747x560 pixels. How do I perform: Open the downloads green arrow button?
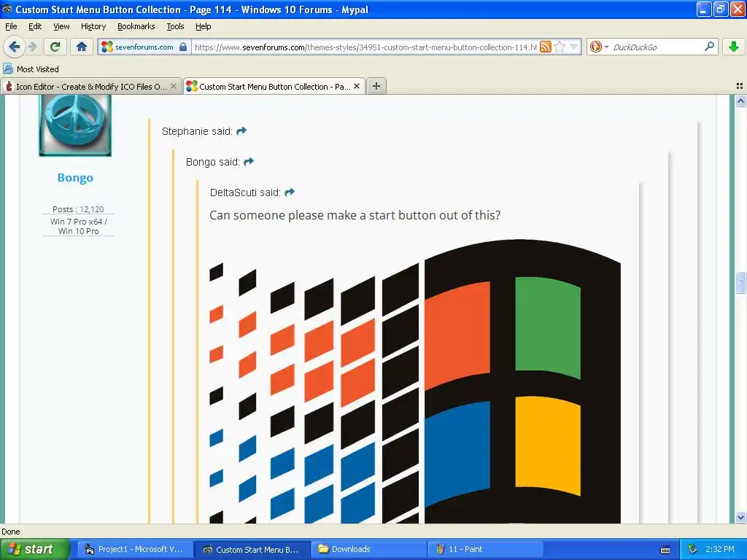point(734,47)
